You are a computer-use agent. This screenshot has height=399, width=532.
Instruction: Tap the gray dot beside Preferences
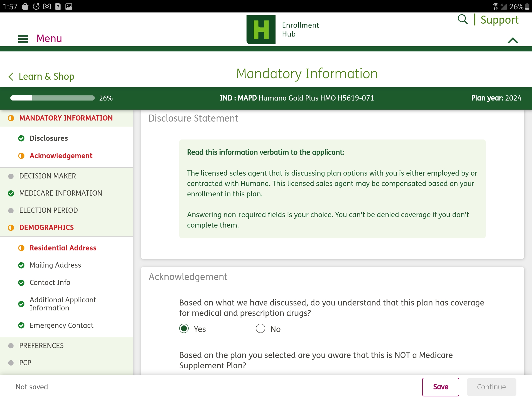click(11, 346)
